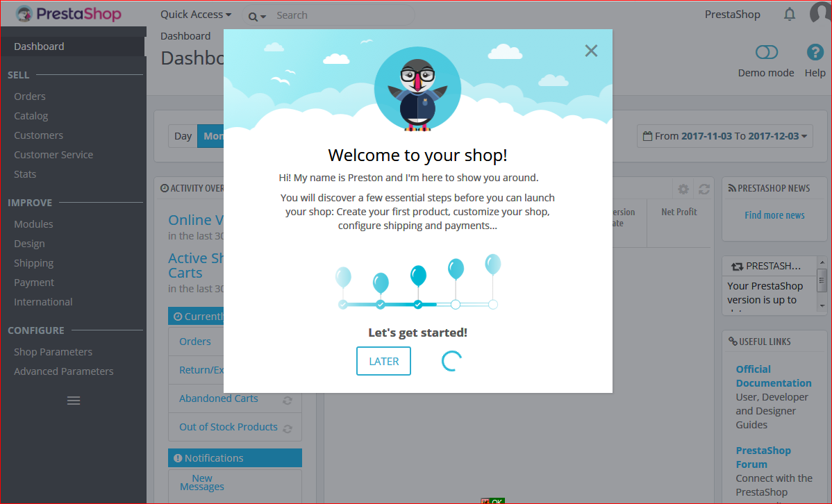Click the Help question mark icon
Viewport: 832px width, 504px height.
click(x=815, y=52)
